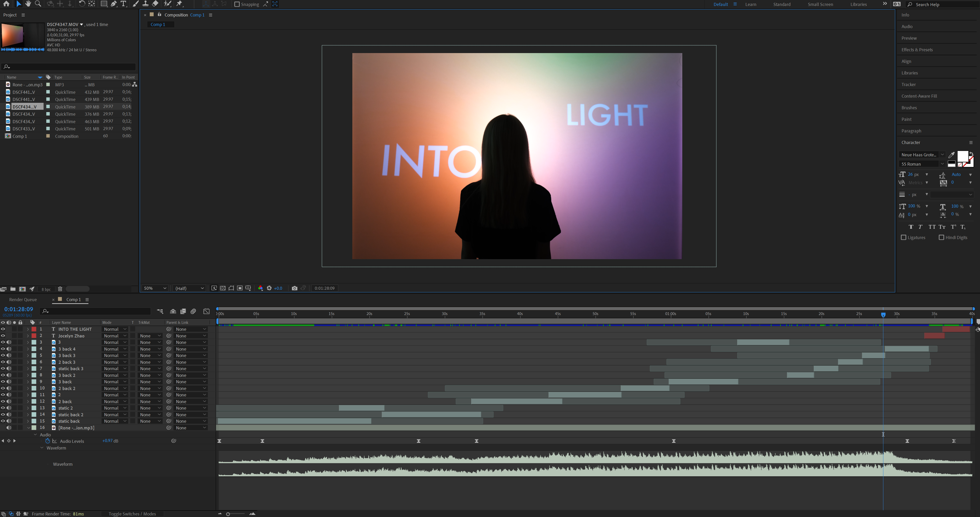The image size is (980, 517).
Task: Select the Clone Stamp tool
Action: coord(145,4)
